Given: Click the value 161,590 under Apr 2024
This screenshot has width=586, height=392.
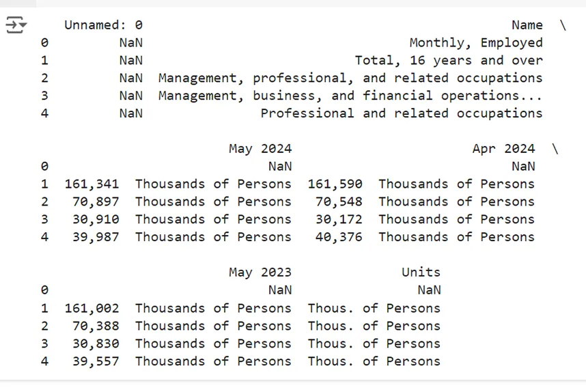Looking at the screenshot, I should point(335,184).
